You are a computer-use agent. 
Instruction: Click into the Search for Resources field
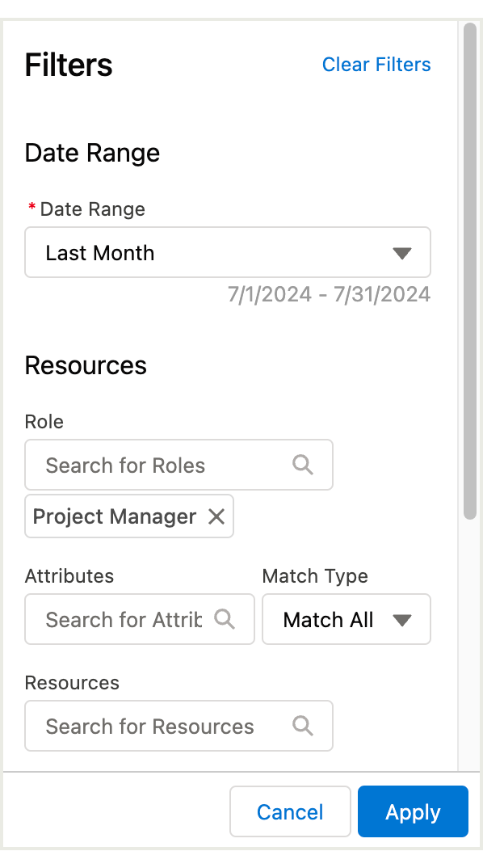(x=178, y=726)
